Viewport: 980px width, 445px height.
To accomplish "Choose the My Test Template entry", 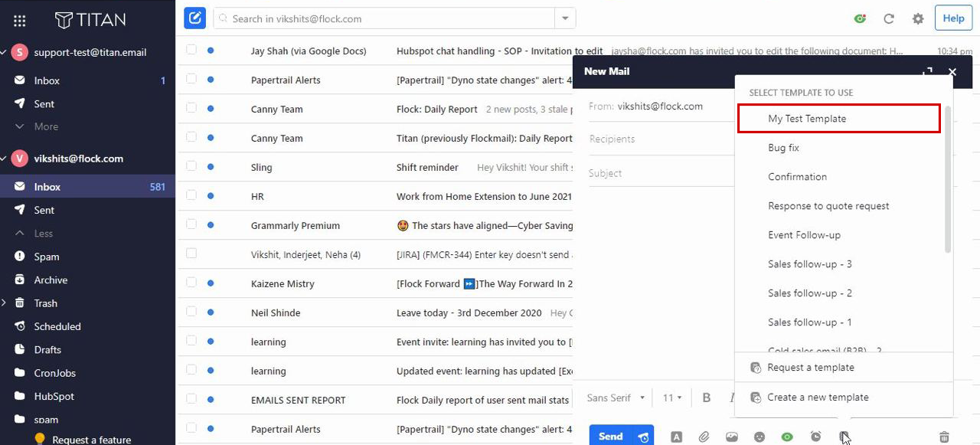I will tap(839, 119).
